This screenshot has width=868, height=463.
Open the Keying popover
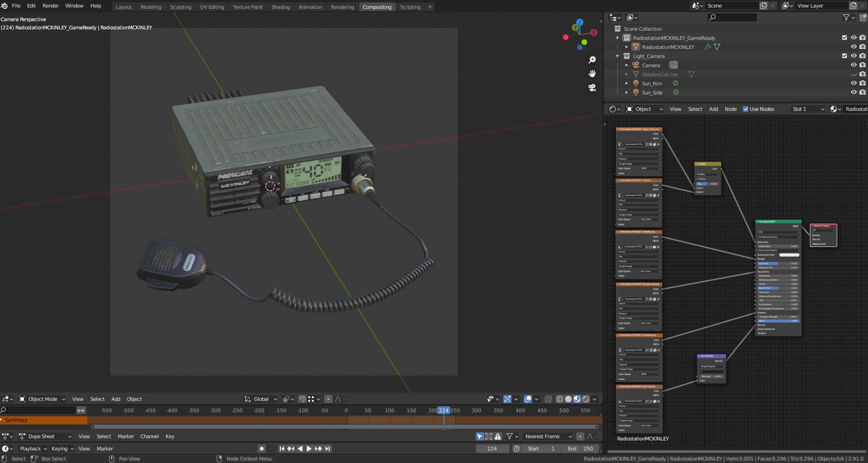coord(62,449)
